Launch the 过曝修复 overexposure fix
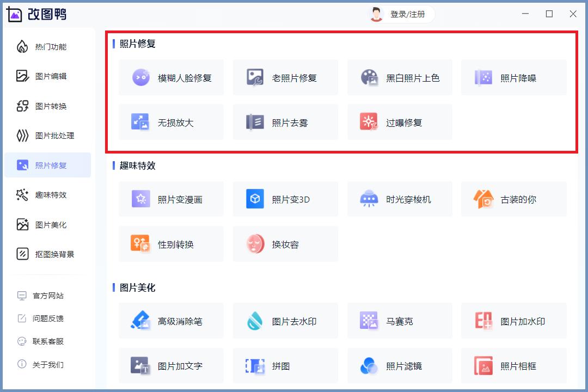Viewport: 588px width, 392px height. (x=400, y=122)
